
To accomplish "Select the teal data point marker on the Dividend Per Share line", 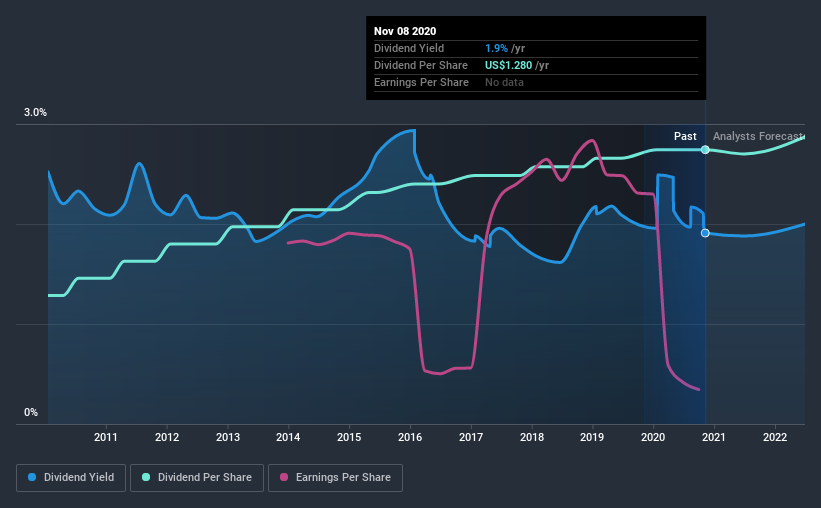I will point(705,150).
